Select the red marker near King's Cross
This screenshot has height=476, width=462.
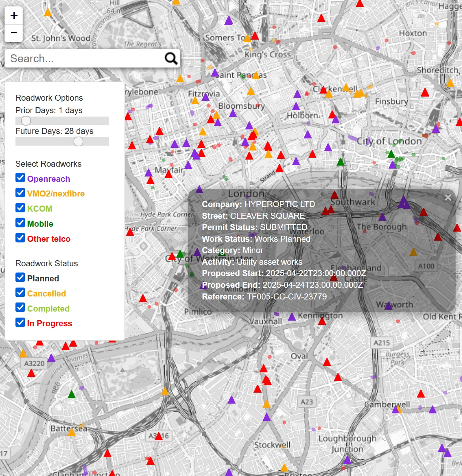pyautogui.click(x=255, y=37)
